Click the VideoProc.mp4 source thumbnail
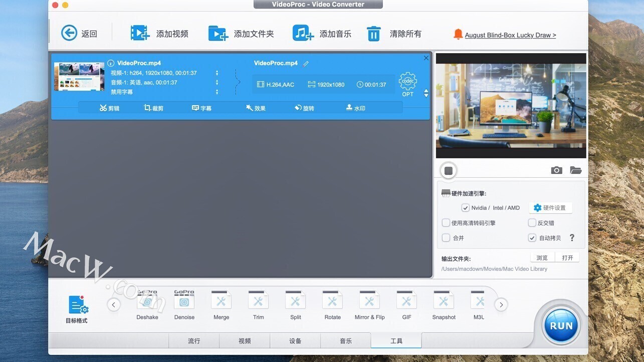644x362 pixels. pyautogui.click(x=79, y=77)
